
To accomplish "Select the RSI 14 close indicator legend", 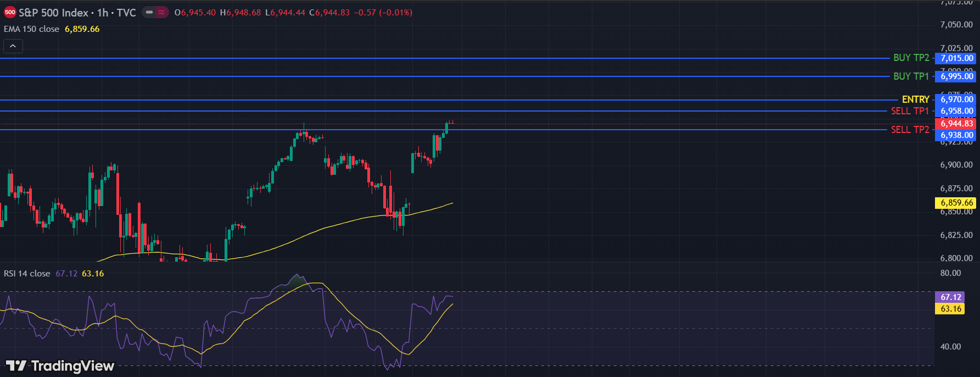I will pos(27,274).
